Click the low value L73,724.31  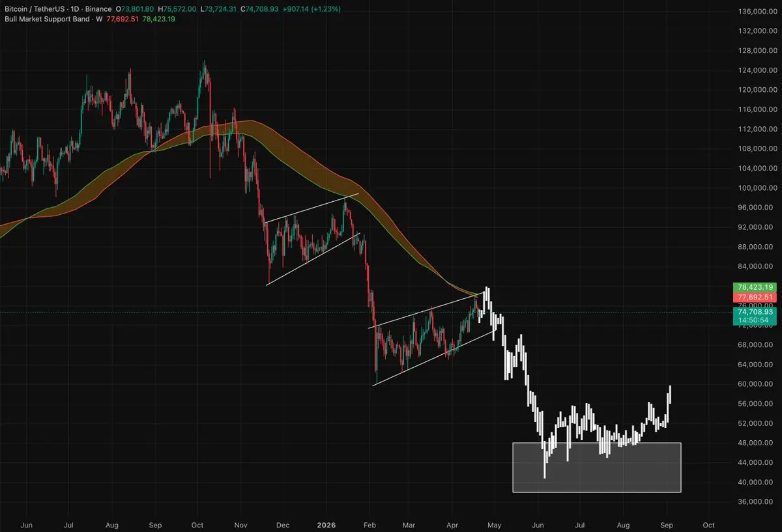coord(220,10)
